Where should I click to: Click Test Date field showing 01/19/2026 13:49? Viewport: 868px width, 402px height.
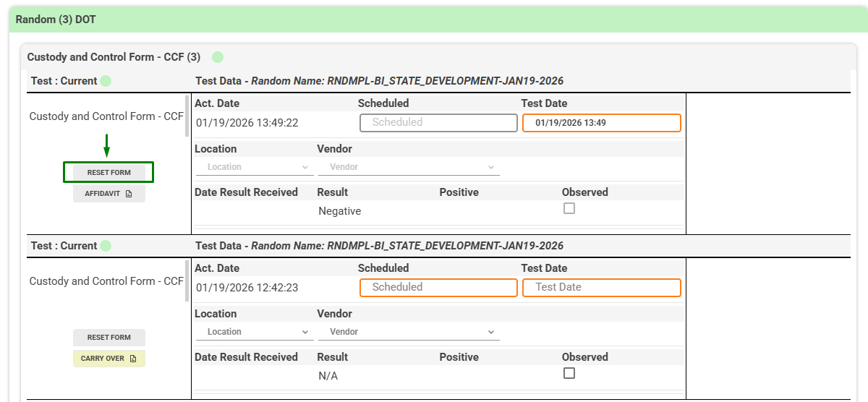[x=601, y=123]
